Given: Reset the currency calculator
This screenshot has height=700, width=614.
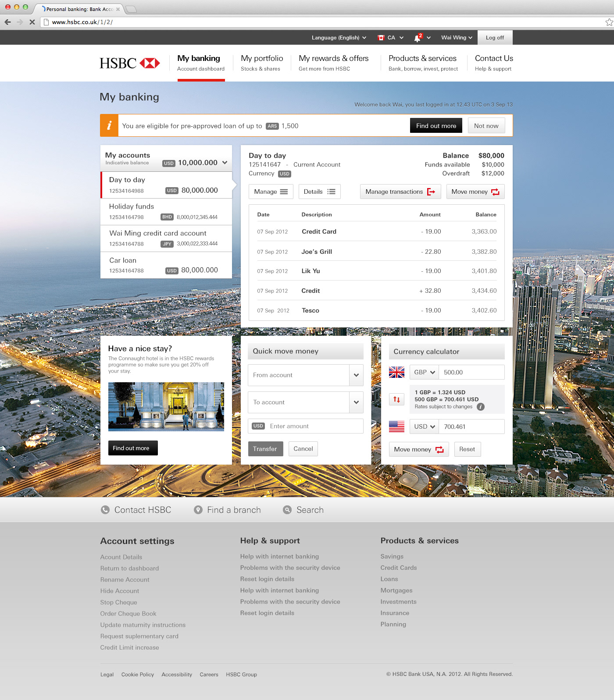Looking at the screenshot, I should (x=468, y=449).
